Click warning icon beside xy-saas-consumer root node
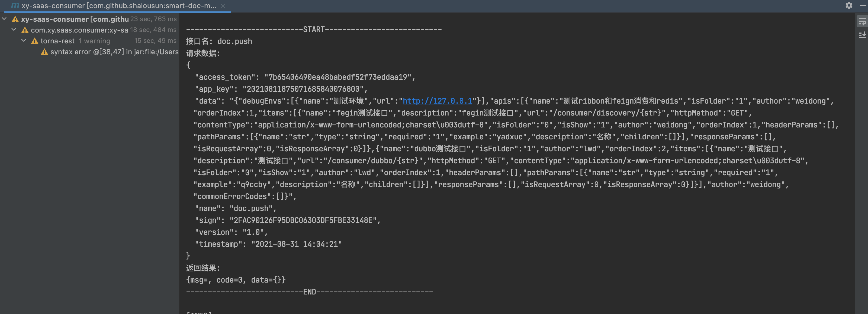This screenshot has height=314, width=868. click(15, 19)
